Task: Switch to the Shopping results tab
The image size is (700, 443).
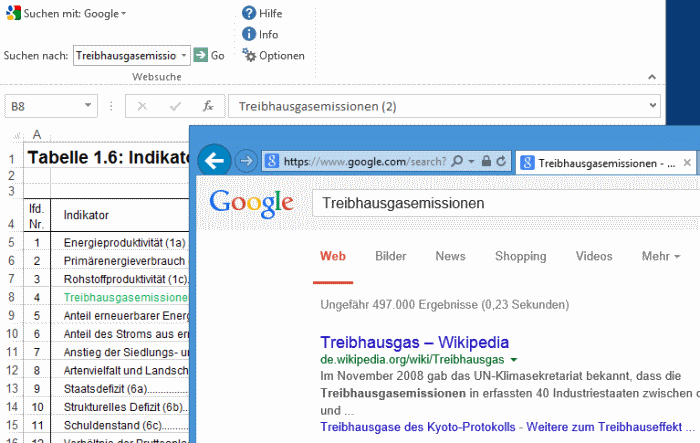Action: (521, 256)
